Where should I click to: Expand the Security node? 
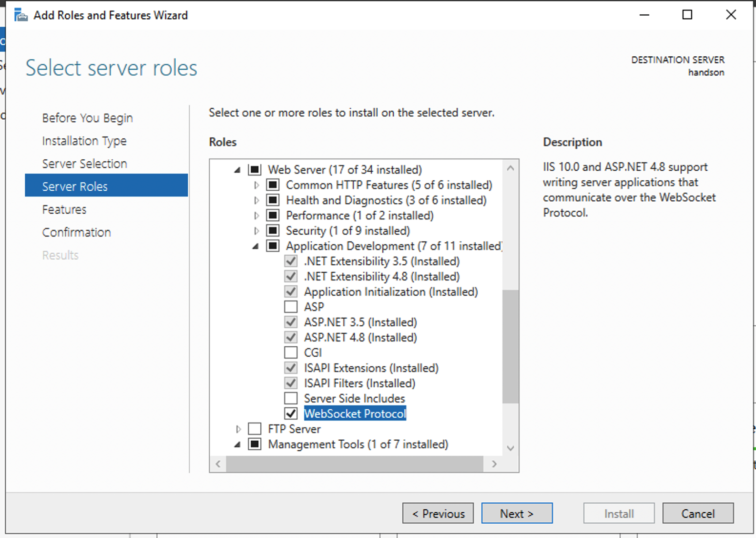(256, 231)
